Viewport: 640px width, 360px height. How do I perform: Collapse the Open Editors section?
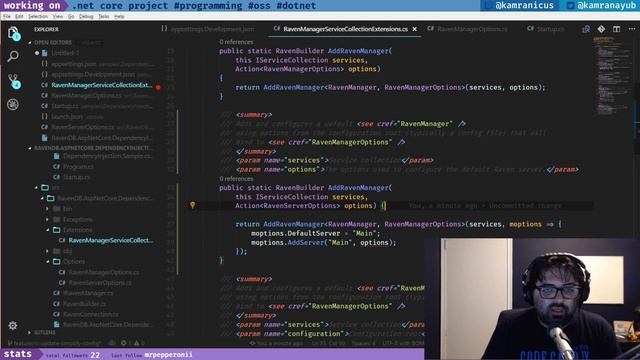52,42
